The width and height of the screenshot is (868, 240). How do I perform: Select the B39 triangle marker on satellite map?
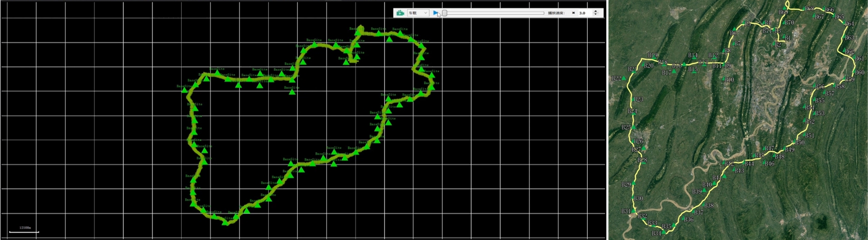(704, 190)
